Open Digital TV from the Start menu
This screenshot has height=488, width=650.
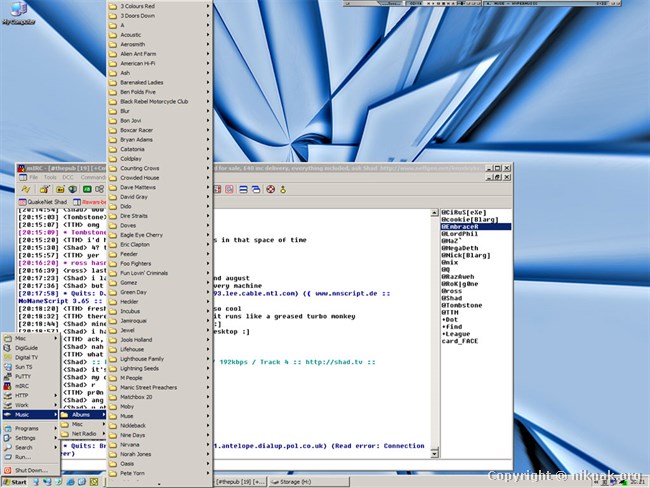tap(31, 357)
